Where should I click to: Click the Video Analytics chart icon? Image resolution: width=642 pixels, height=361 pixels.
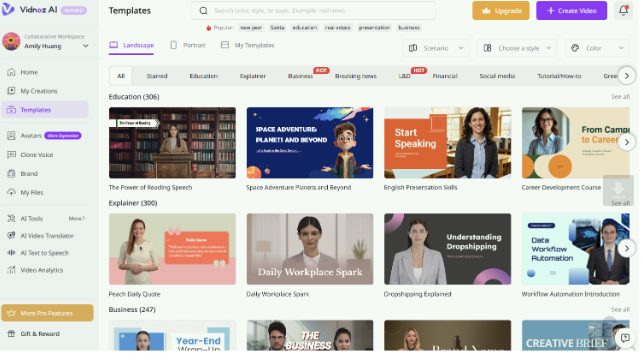tap(11, 271)
